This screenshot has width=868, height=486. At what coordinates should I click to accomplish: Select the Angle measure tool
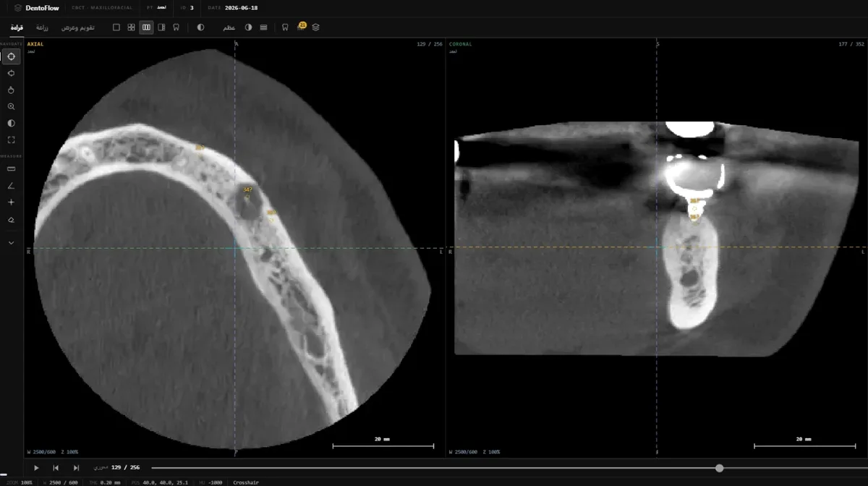pyautogui.click(x=11, y=186)
